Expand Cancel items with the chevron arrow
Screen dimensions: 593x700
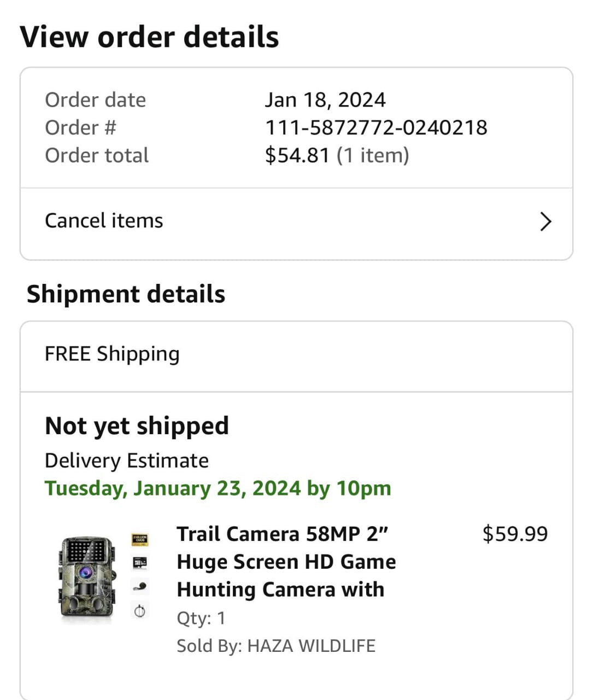coord(545,221)
